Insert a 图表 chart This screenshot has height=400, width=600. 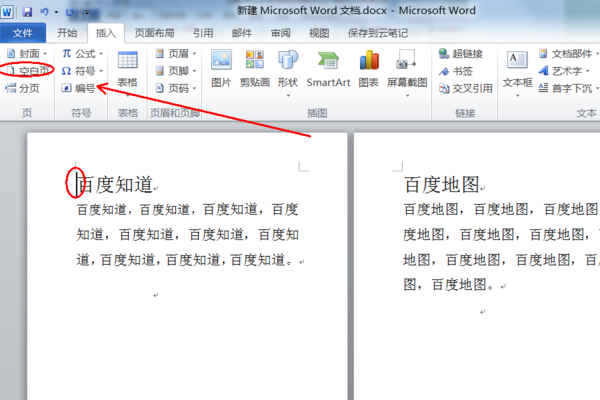(x=368, y=69)
